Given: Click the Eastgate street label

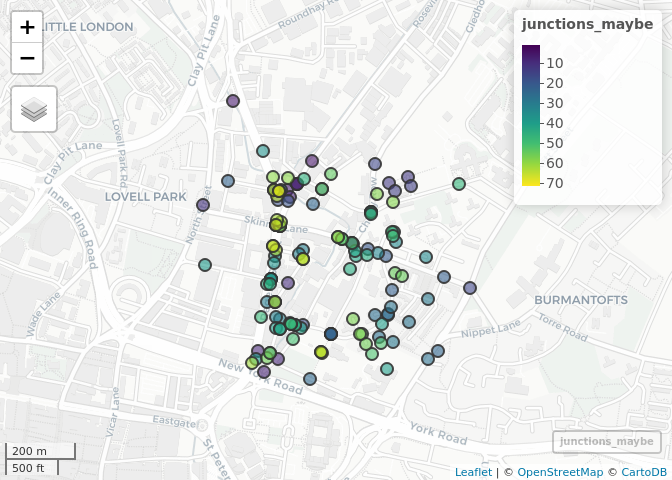Looking at the screenshot, I should coord(174,422).
